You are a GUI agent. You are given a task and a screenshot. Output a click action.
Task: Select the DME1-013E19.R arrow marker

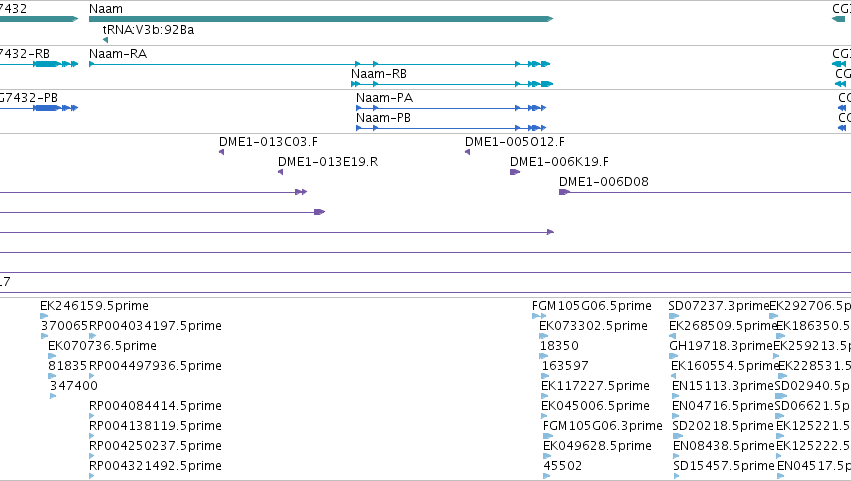[281, 172]
